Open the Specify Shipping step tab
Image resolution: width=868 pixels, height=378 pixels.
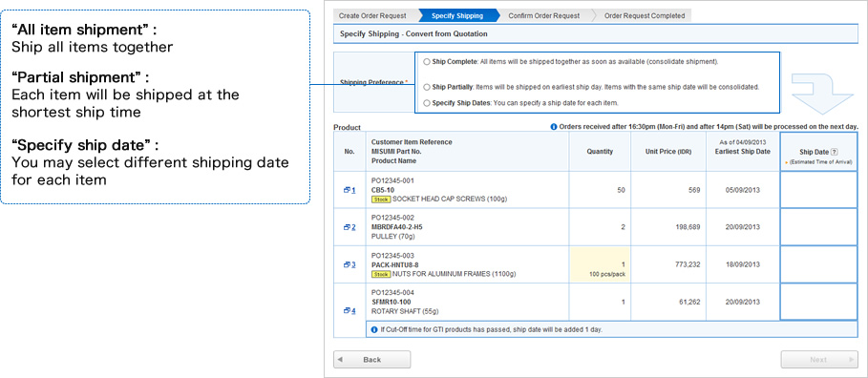click(458, 15)
